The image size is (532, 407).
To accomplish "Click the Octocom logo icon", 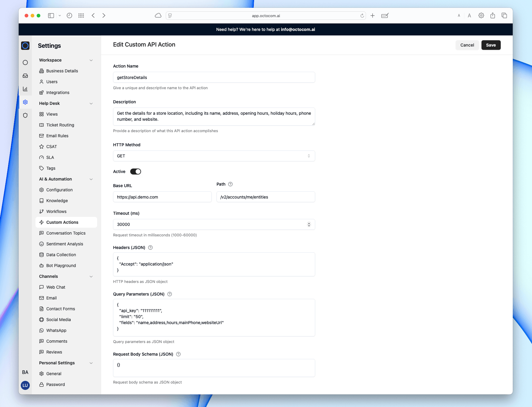I will coord(25,46).
